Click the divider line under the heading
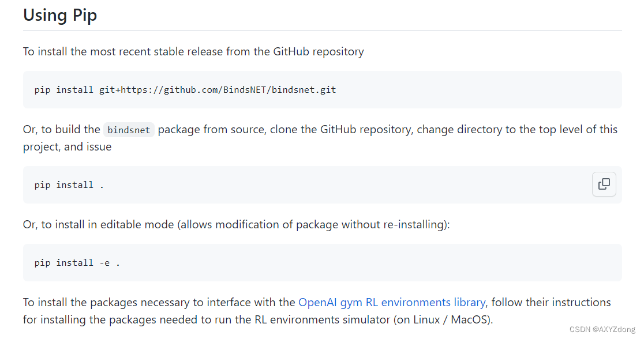Viewport: 644px width, 339px height. 322,30
